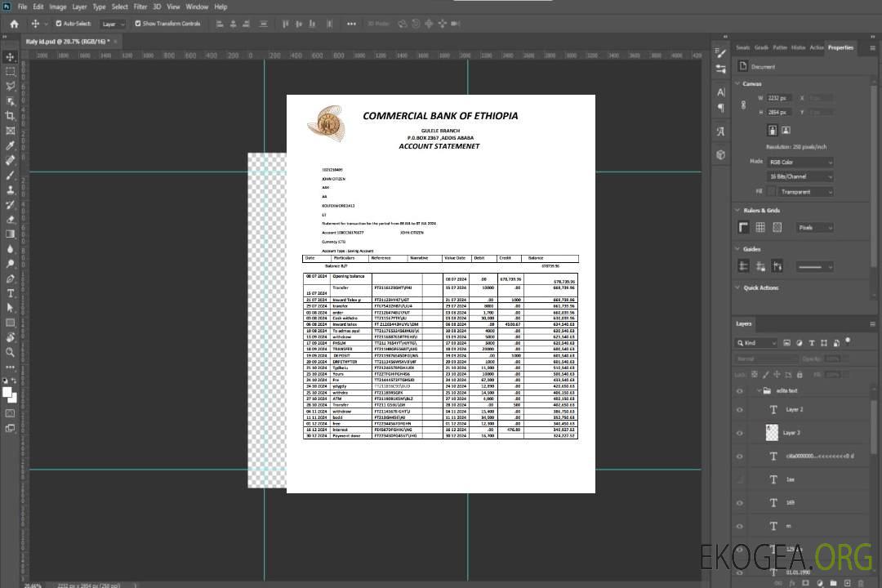
Task: Click the grid icon under Rulers & Grids
Action: click(760, 227)
